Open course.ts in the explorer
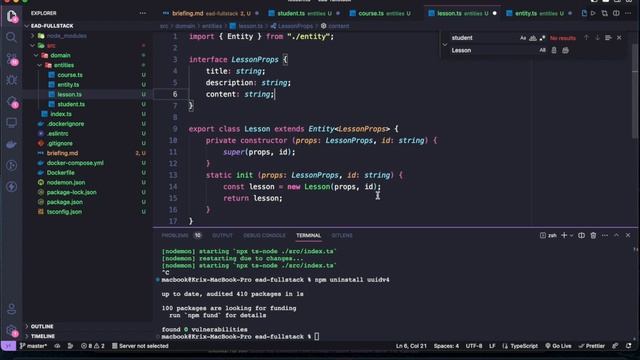Viewport: 640px width, 360px height. click(70, 75)
